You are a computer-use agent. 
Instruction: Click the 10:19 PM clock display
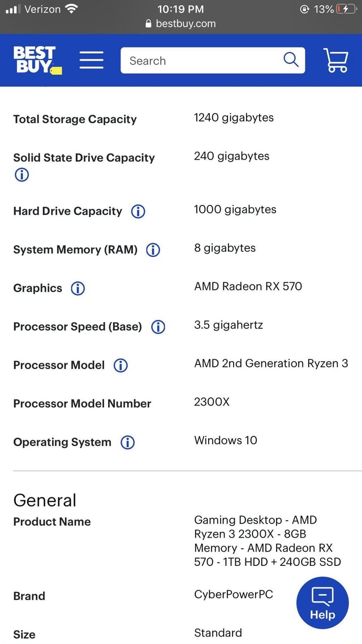181,9
